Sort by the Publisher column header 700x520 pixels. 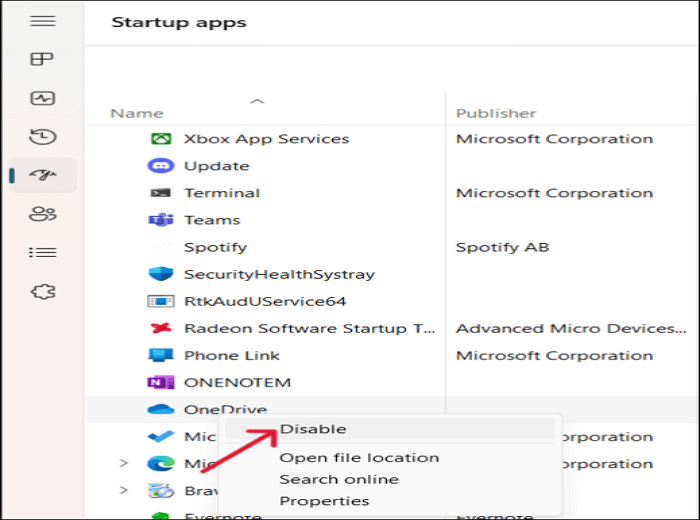pos(496,113)
